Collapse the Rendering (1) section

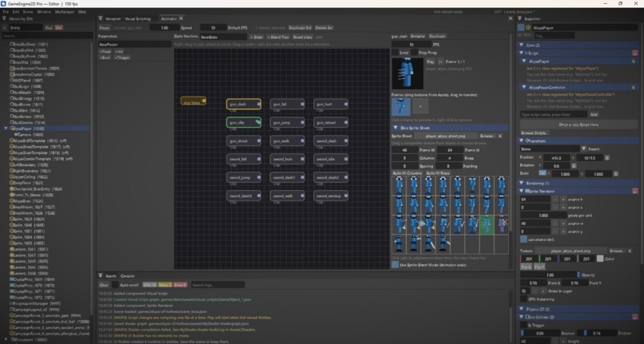tap(522, 183)
